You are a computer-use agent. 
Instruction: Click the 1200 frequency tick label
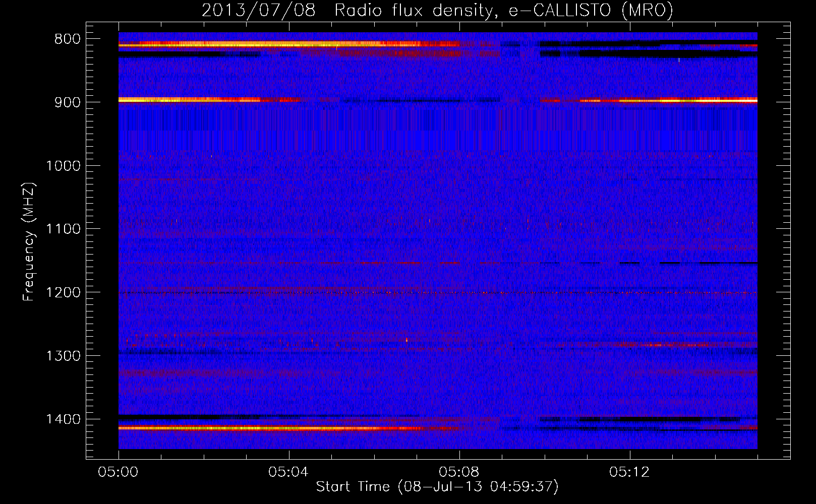[x=63, y=293]
